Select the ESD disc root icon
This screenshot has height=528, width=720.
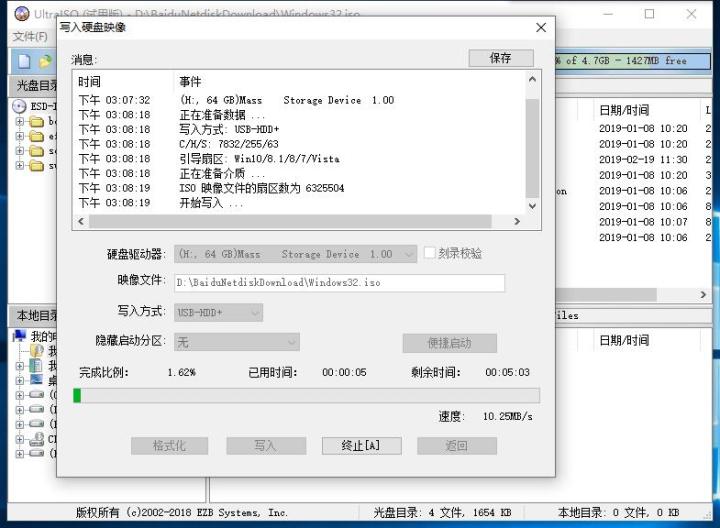[x=19, y=107]
